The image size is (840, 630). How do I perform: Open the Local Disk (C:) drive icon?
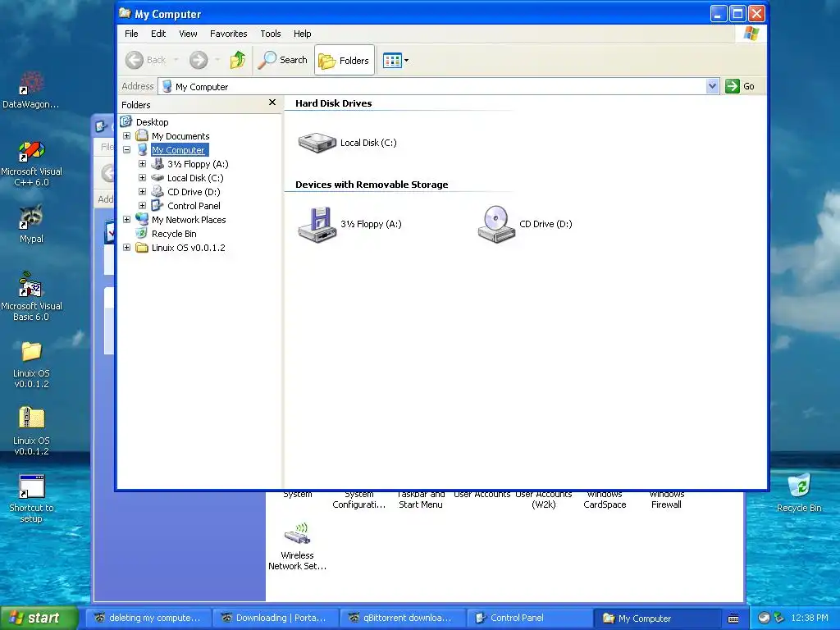317,143
